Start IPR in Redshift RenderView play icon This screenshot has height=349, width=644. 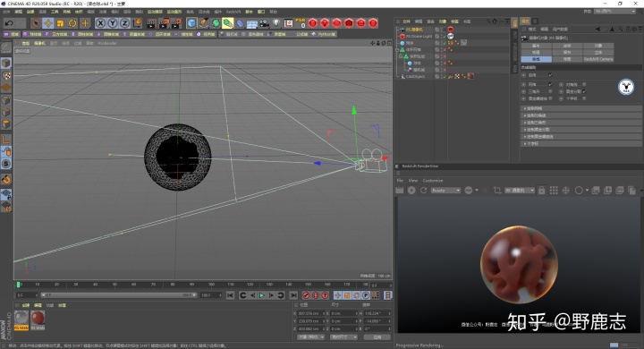[x=411, y=191]
